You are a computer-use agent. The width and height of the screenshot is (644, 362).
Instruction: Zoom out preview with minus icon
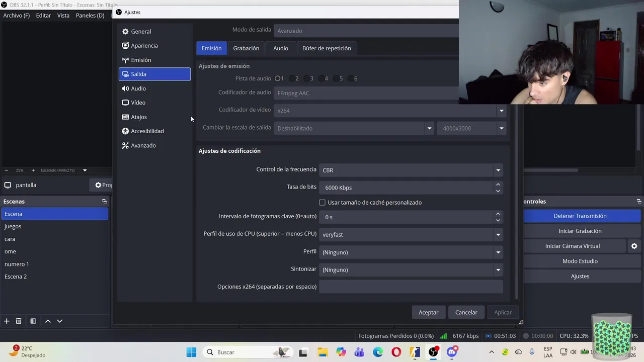pos(7,170)
